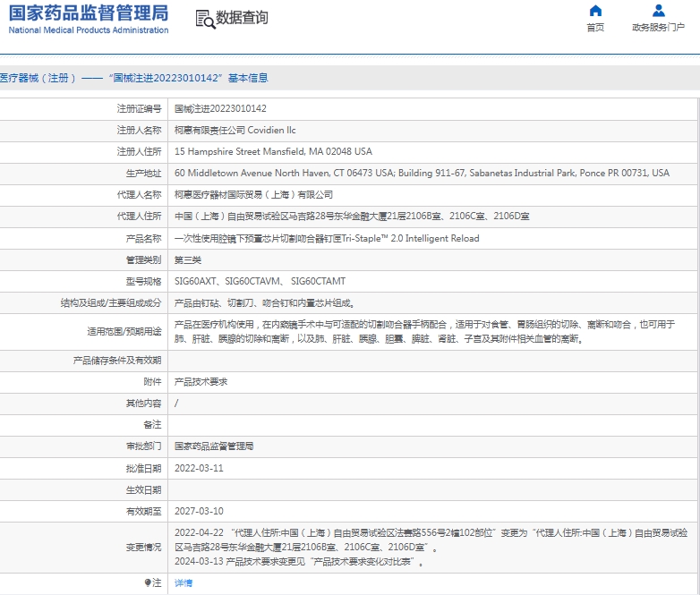Click National Medical Products Administration text
This screenshot has height=595, width=700.
coord(89,30)
